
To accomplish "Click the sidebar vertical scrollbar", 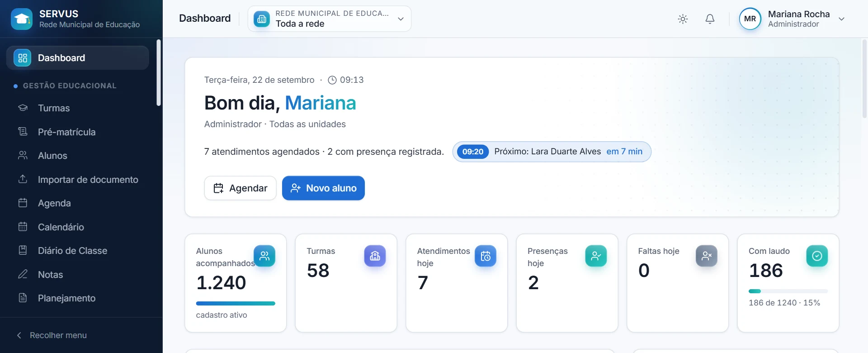I will pyautogui.click(x=159, y=73).
